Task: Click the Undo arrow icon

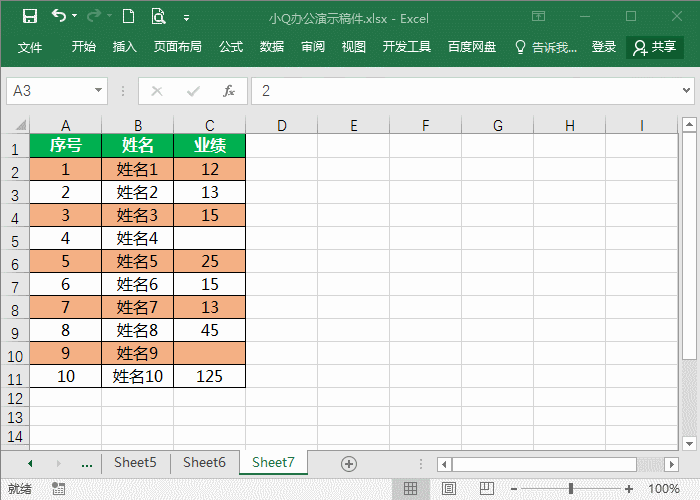Action: pyautogui.click(x=58, y=16)
